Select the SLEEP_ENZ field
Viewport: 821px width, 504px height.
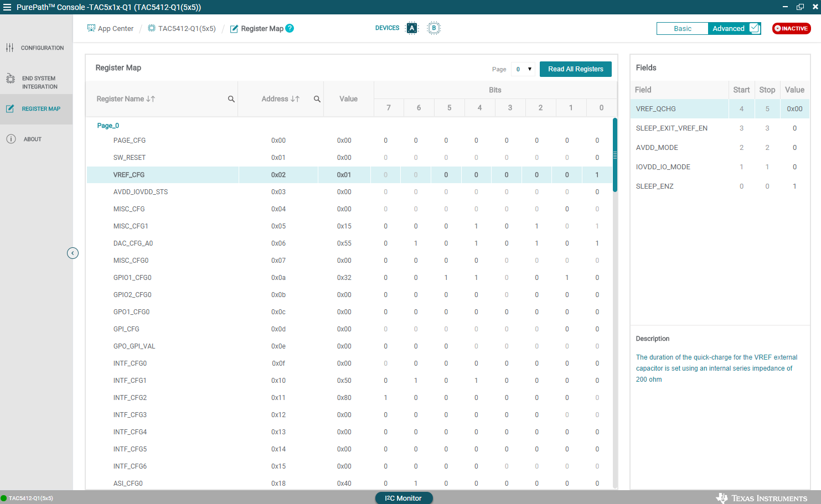[x=720, y=186]
